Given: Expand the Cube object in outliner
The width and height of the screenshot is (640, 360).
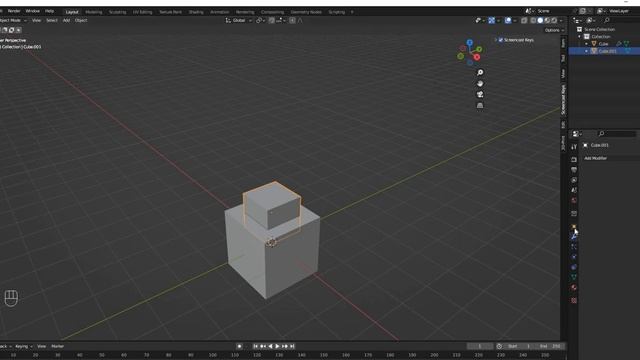Looking at the screenshot, I should point(587,44).
